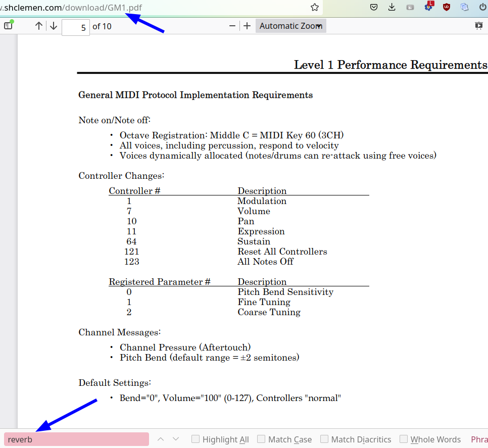Open the uBlock Origin shield icon
The image size is (488, 448).
[447, 7]
